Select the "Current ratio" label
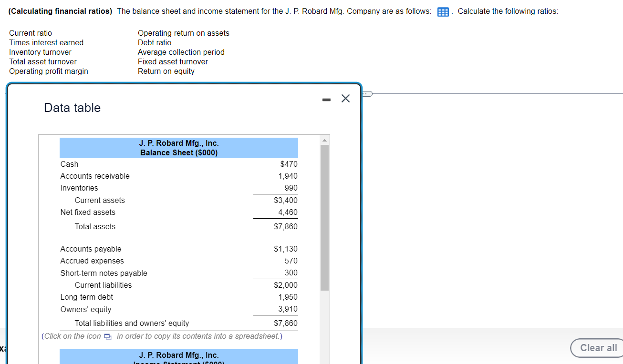 (x=30, y=33)
